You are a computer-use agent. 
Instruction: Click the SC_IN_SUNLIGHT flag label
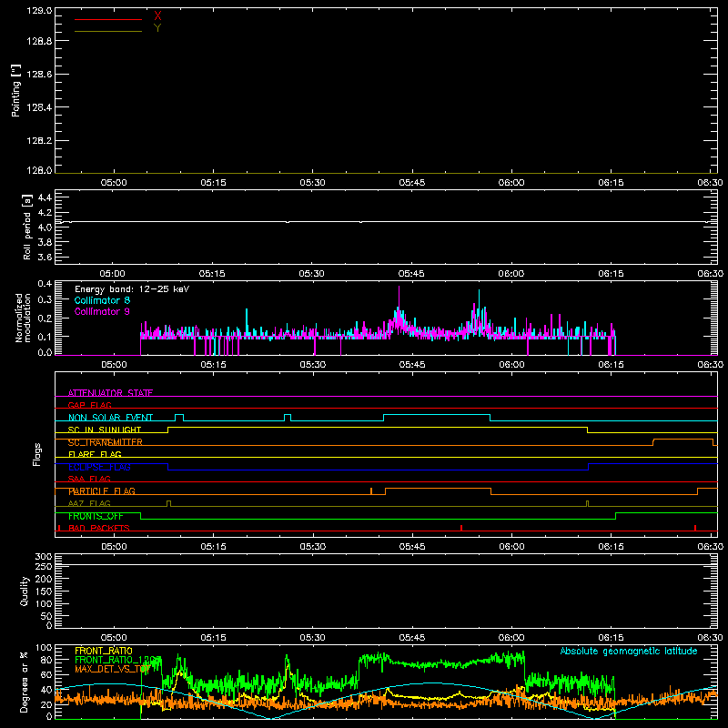105,430
